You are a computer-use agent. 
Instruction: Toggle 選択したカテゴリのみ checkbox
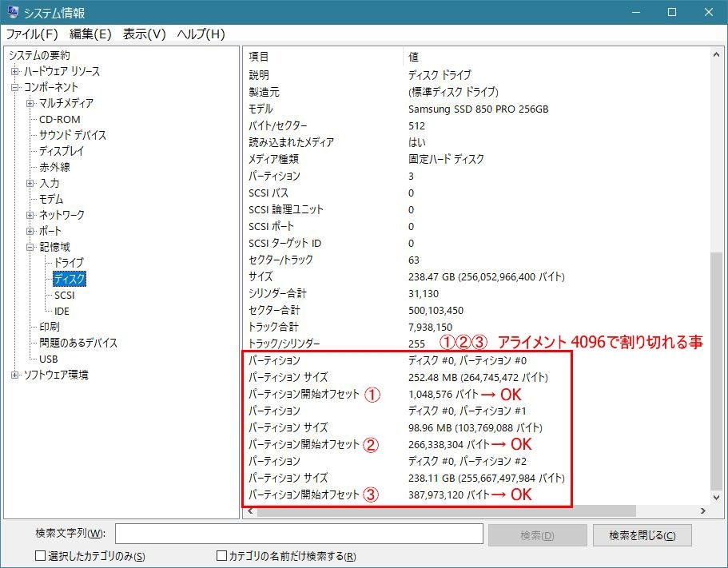[41, 555]
